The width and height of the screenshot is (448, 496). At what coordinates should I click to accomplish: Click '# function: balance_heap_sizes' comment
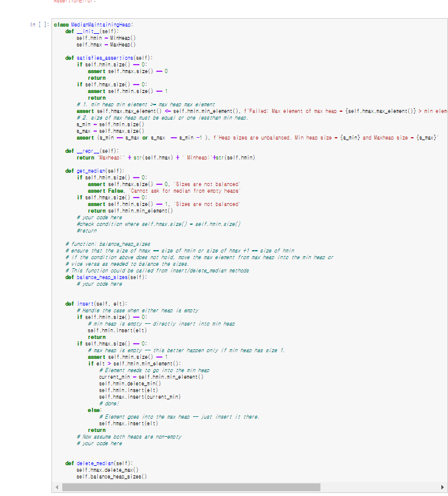click(x=108, y=244)
